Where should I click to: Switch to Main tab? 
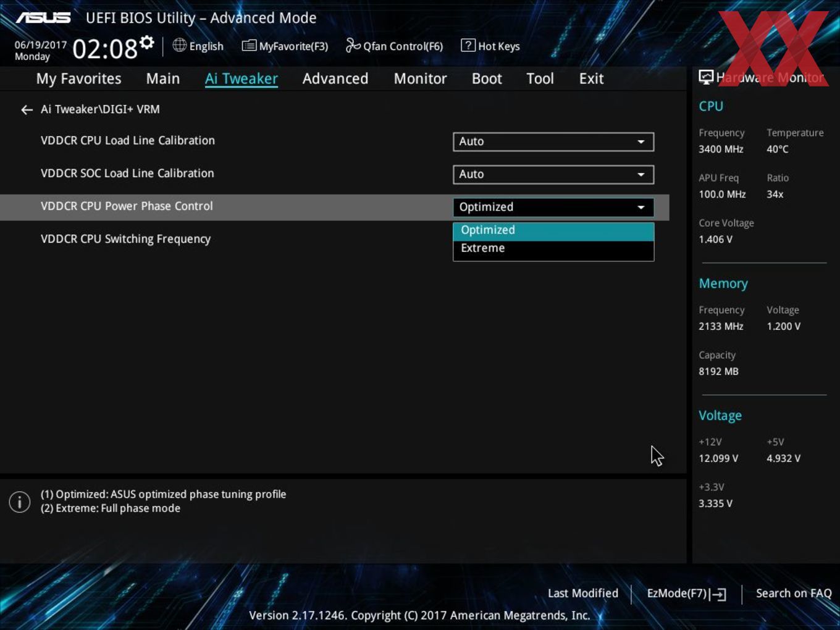tap(163, 78)
